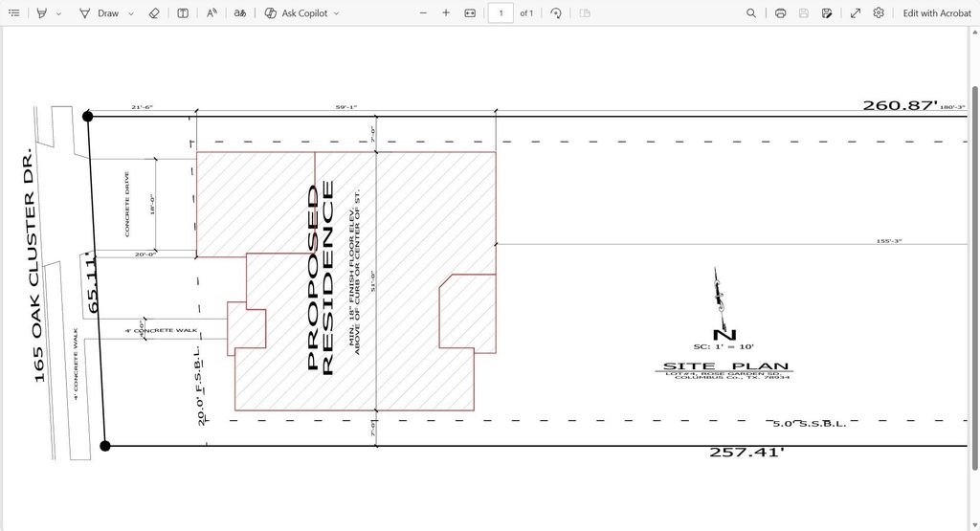Open Draw tool options dropdown arrow

pyautogui.click(x=131, y=13)
